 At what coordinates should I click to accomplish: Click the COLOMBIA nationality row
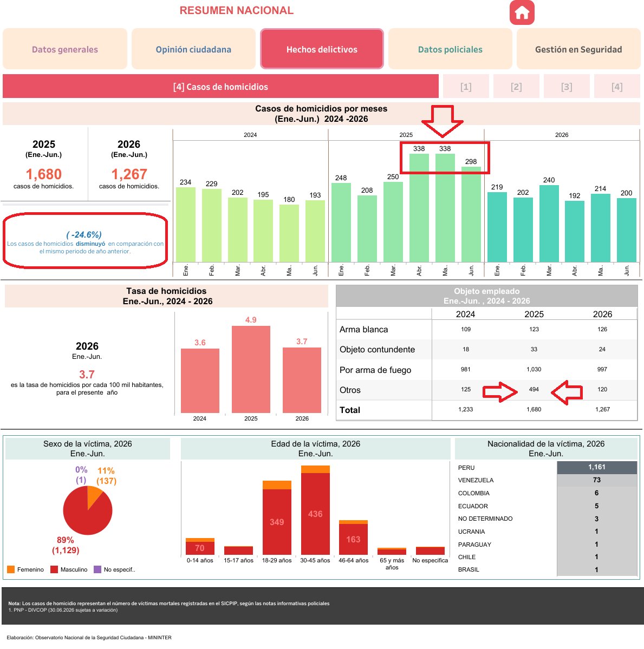click(x=547, y=493)
